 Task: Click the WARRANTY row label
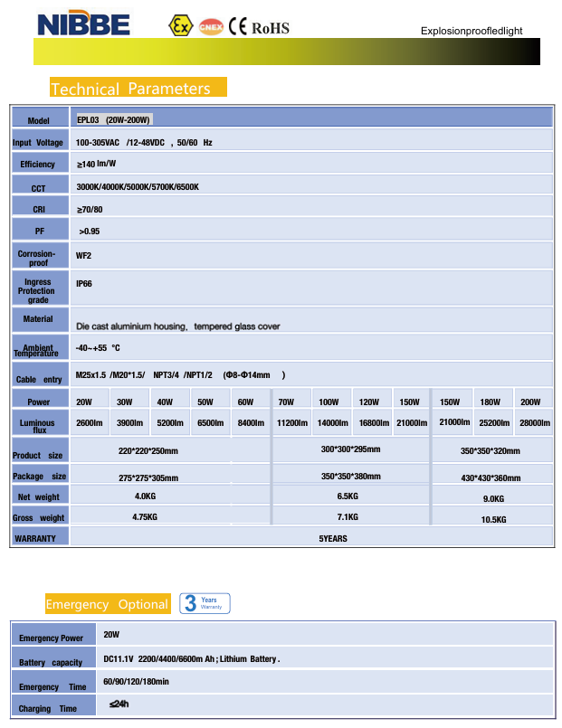[x=35, y=539]
